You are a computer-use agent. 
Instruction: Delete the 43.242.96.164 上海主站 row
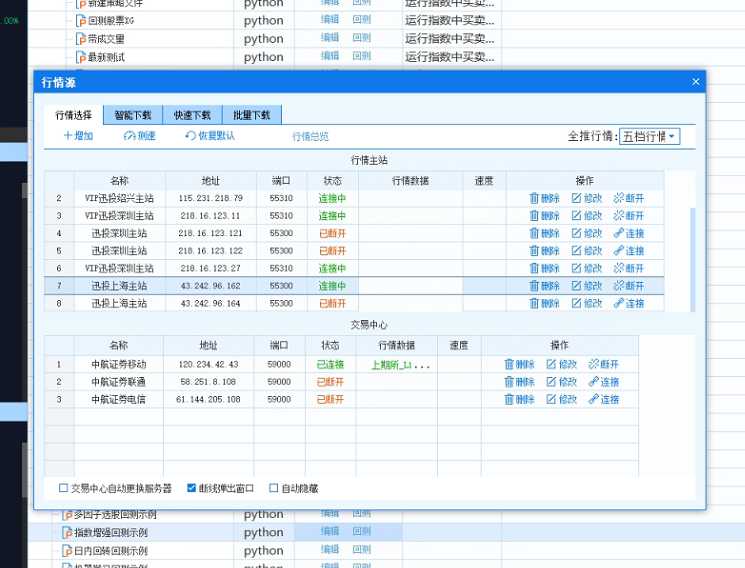(544, 303)
